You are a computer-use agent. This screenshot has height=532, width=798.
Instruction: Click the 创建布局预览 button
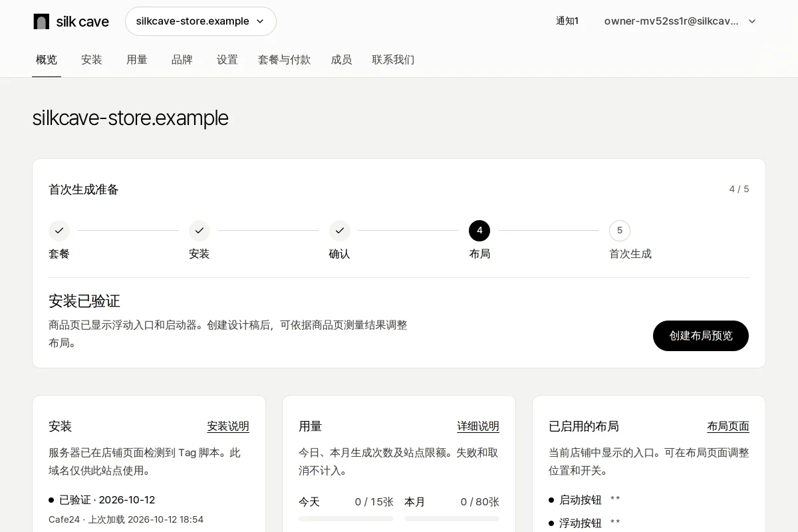701,336
